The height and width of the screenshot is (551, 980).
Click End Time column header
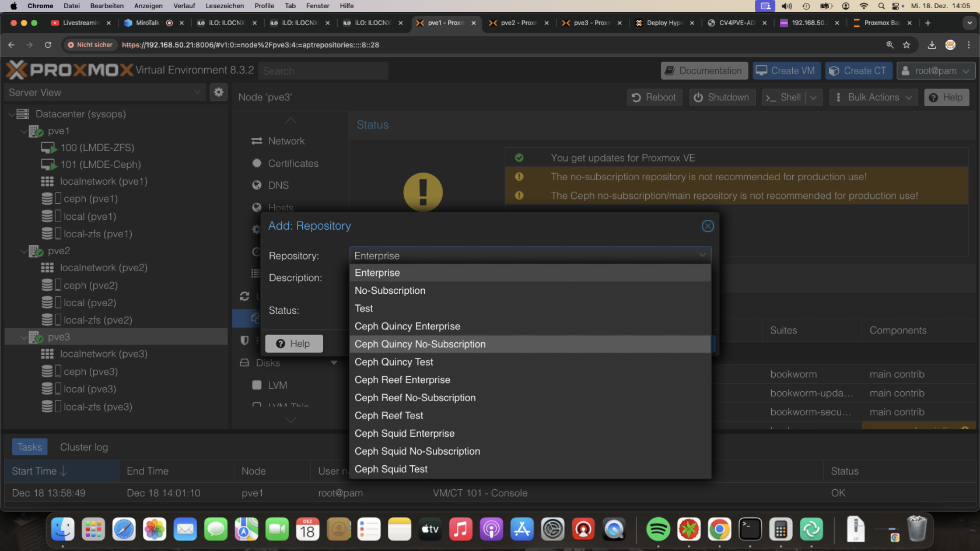pos(177,471)
